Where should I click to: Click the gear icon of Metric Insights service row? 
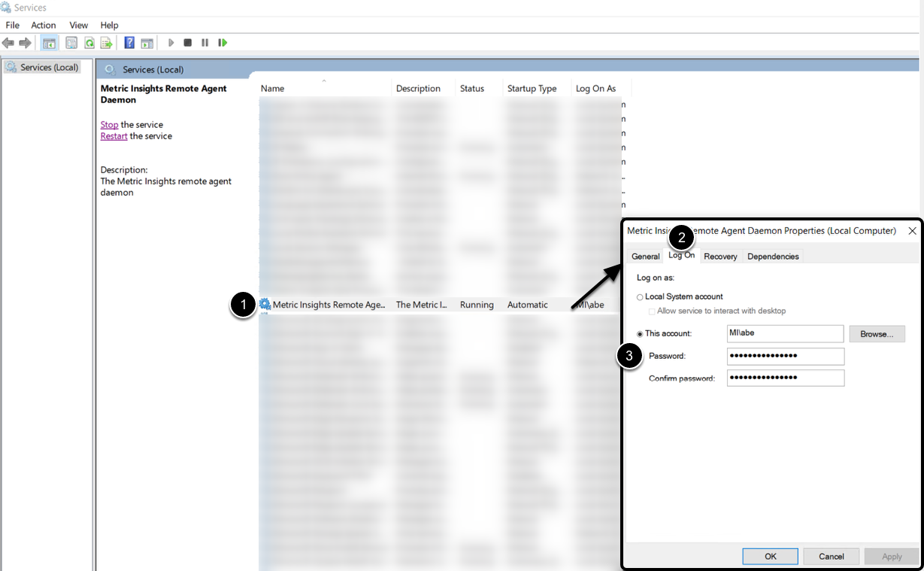tap(265, 305)
